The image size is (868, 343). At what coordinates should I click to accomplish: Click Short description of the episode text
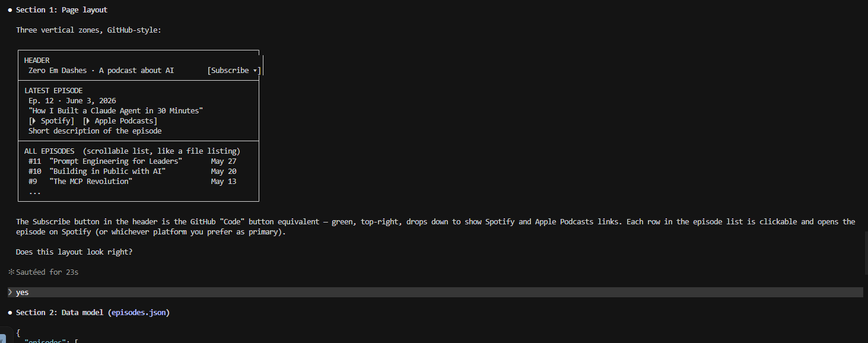pyautogui.click(x=95, y=131)
